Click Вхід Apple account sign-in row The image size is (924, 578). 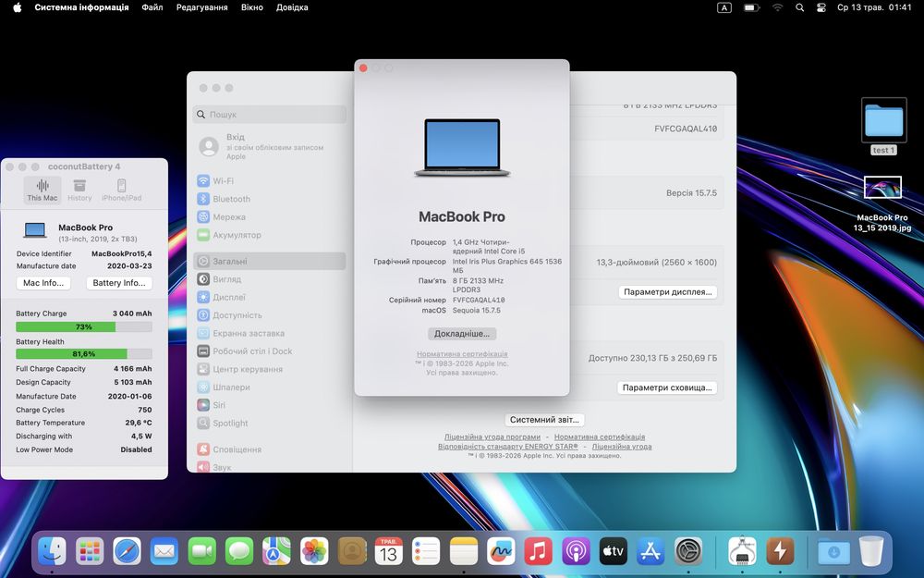[x=269, y=146]
